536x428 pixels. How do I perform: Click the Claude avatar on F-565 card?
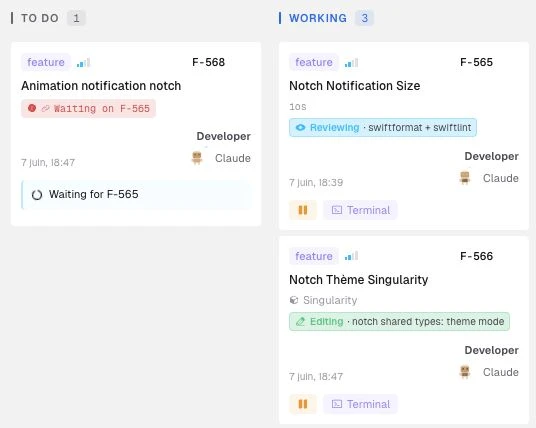coord(465,178)
